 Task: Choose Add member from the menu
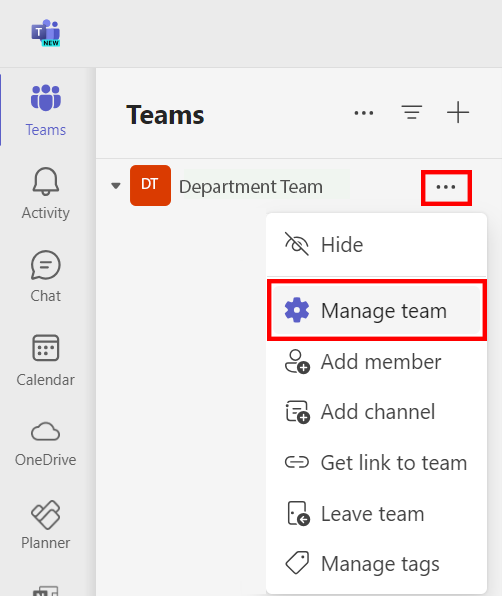coord(377,361)
